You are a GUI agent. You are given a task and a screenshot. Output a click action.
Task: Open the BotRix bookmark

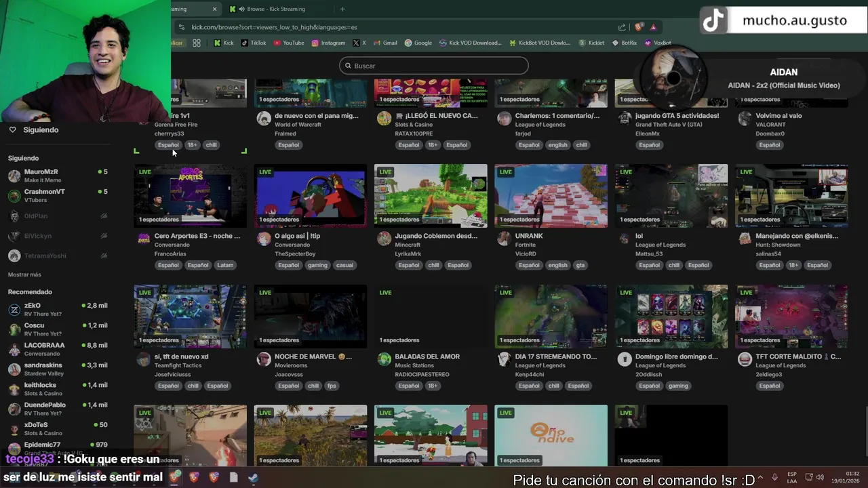tap(625, 43)
